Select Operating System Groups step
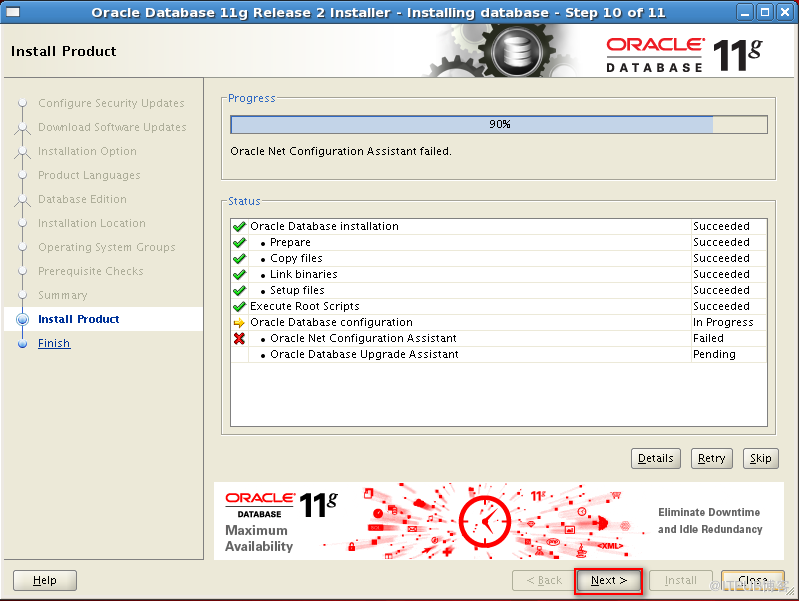 pos(106,247)
